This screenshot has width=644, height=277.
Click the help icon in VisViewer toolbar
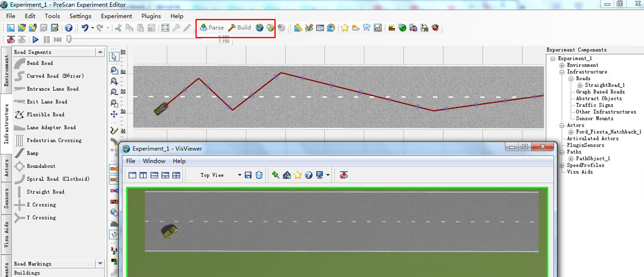pos(309,175)
